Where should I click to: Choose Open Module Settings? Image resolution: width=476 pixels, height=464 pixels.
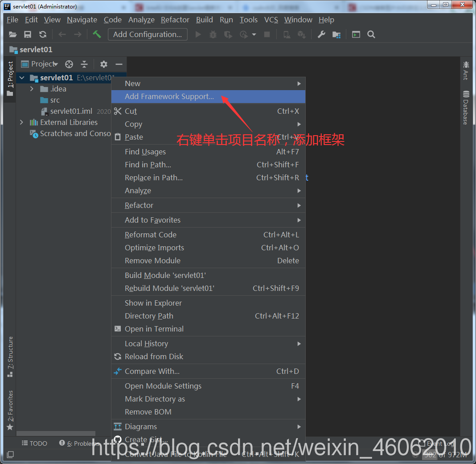click(x=208, y=386)
